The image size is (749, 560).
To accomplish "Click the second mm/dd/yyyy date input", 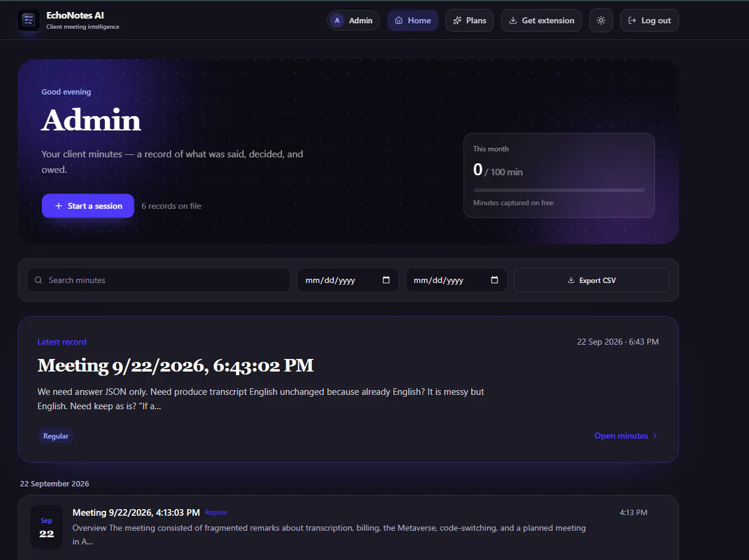I will tap(456, 280).
